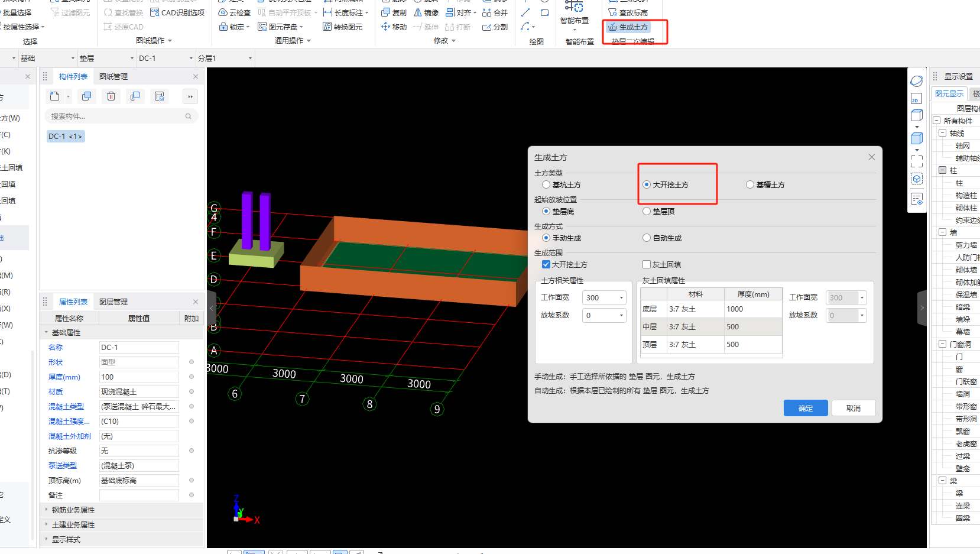This screenshot has height=554, width=980.
Task: Click the 镜像 ribbon tool
Action: point(426,12)
